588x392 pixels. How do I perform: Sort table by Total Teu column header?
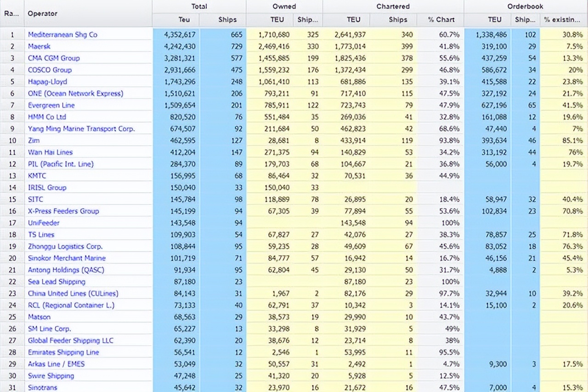click(x=184, y=20)
